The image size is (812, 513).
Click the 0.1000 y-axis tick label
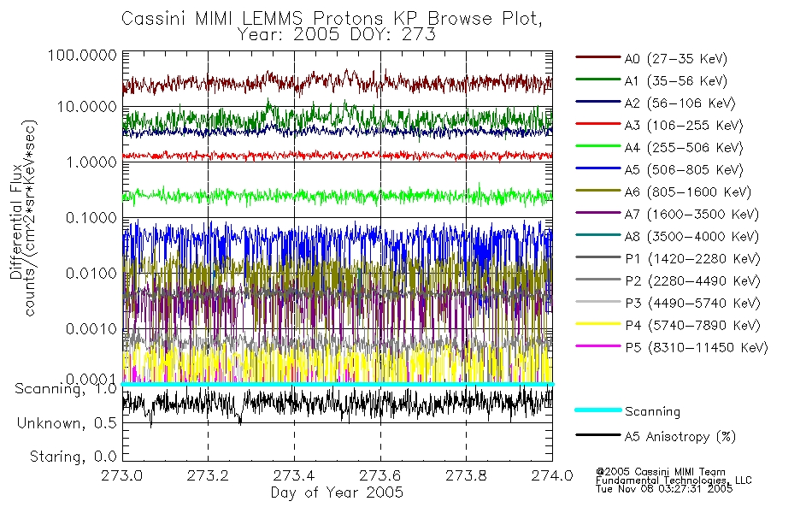(x=91, y=218)
